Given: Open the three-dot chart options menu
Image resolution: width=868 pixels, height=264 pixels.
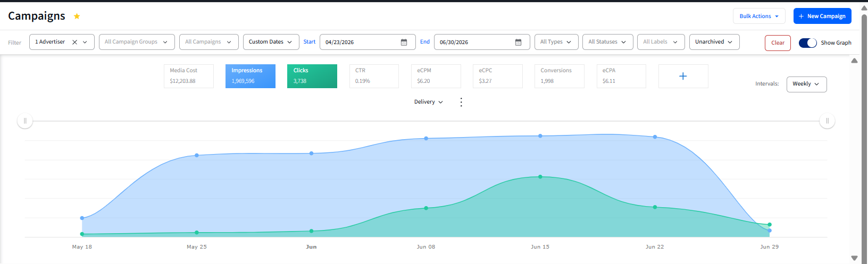Looking at the screenshot, I should (x=461, y=102).
